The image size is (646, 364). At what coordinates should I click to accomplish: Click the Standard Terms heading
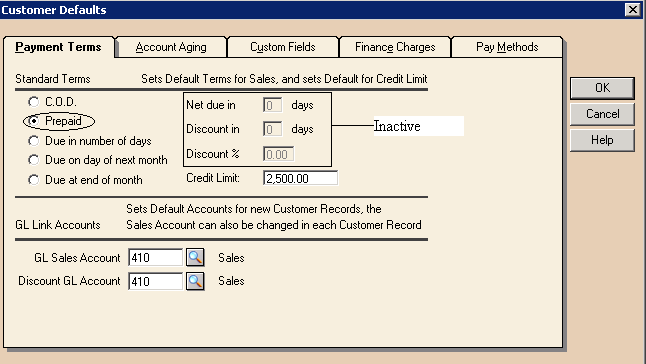tap(53, 79)
